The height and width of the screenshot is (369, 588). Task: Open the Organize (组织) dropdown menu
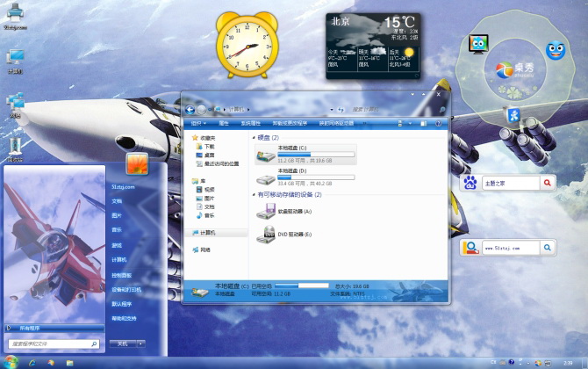198,123
